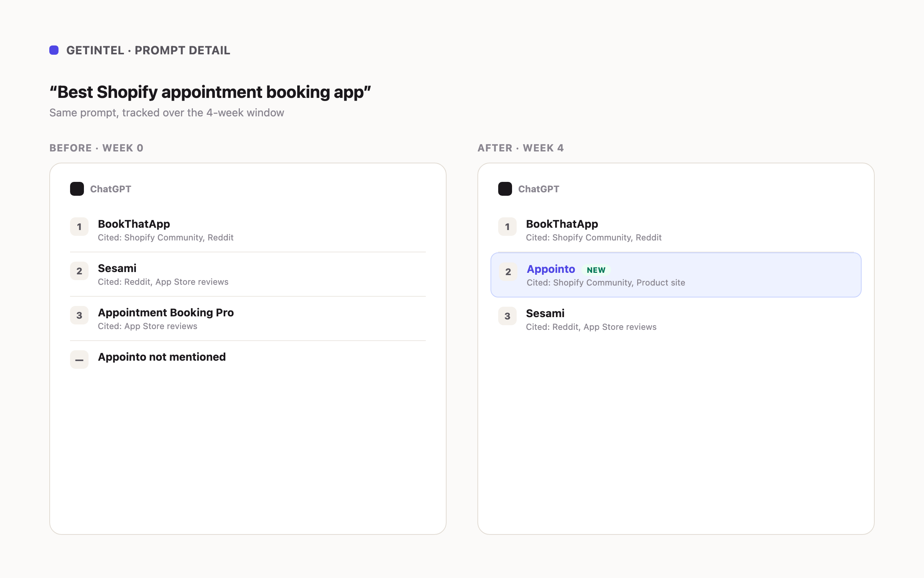
Task: Click BookThatApp's citation line in the After card
Action: pyautogui.click(x=594, y=237)
